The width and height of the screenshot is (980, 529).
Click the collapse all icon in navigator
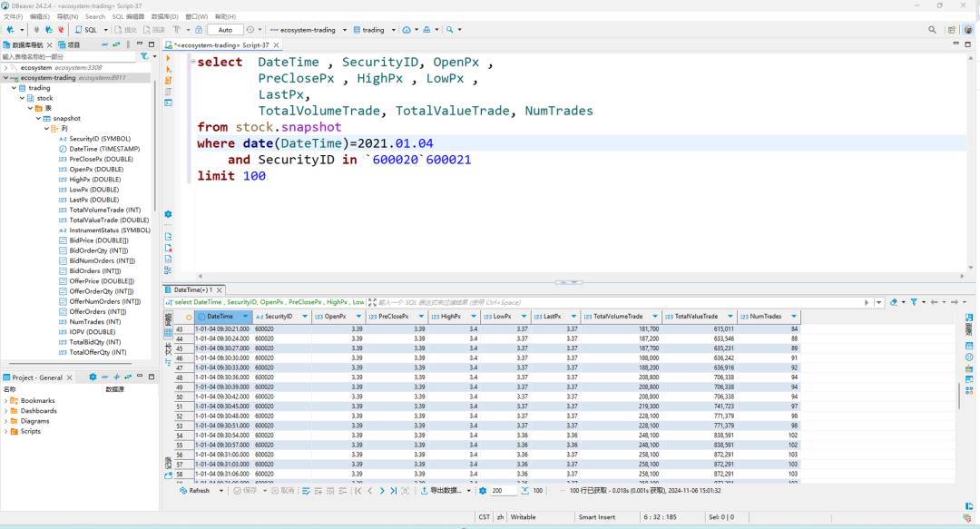[105, 44]
